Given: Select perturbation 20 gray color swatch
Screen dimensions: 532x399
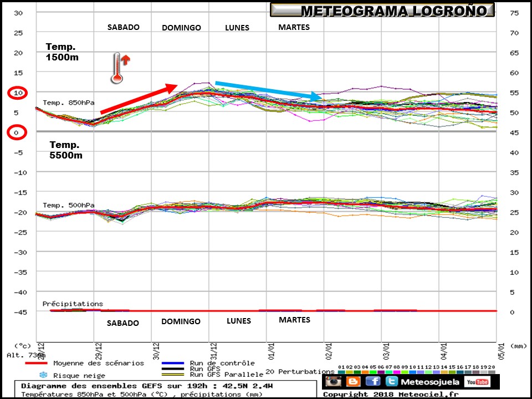Looking at the screenshot, I should (492, 372).
